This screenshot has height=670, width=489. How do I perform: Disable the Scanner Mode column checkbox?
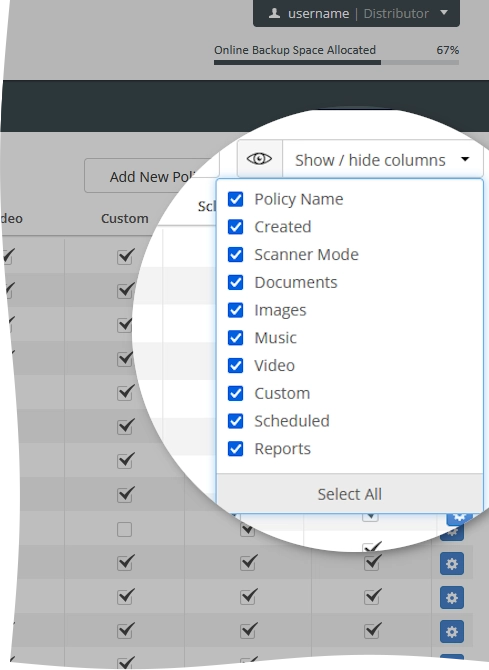click(236, 255)
